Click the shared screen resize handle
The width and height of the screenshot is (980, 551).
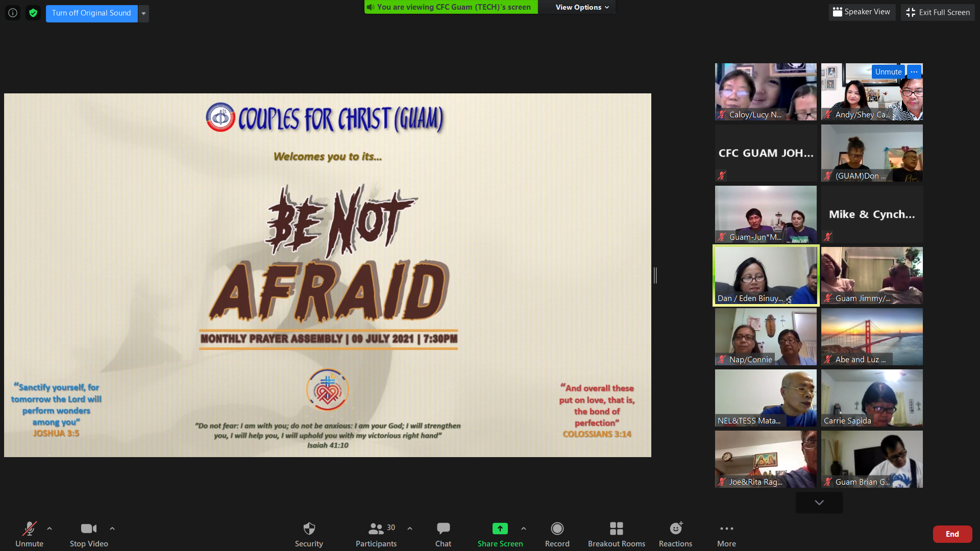coord(655,275)
